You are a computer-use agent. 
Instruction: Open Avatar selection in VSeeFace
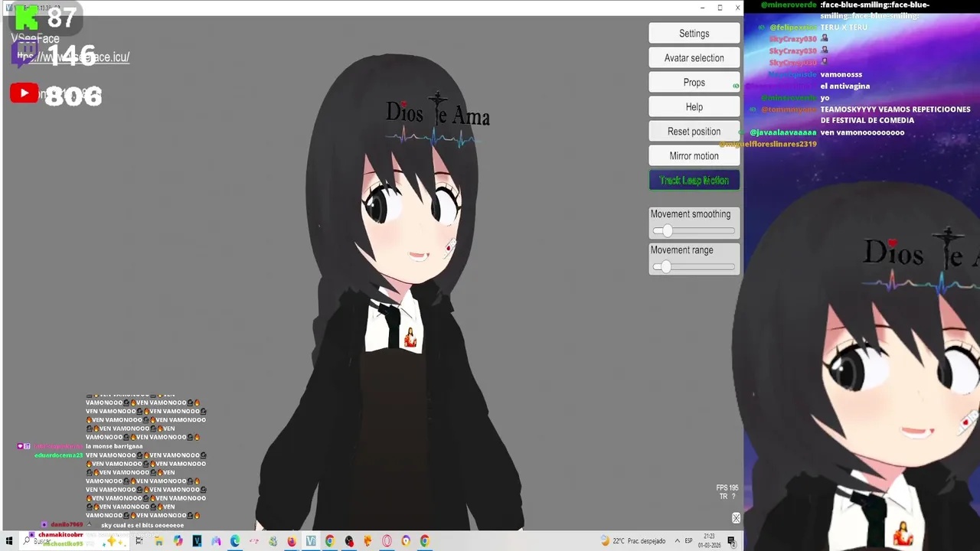(694, 58)
